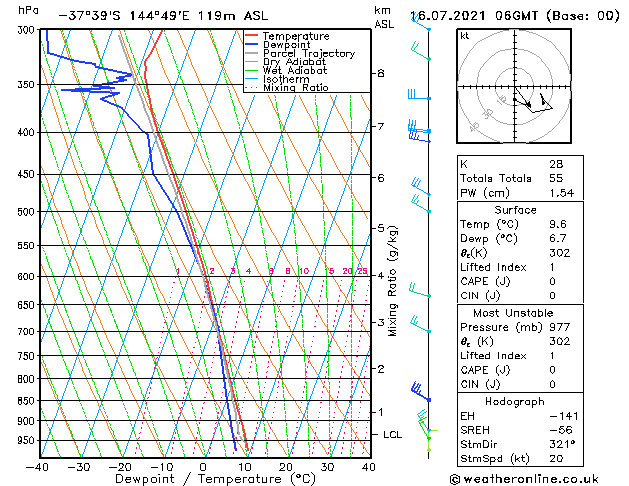Click the 'LCL' marker label
The image size is (629, 486).
(392, 435)
